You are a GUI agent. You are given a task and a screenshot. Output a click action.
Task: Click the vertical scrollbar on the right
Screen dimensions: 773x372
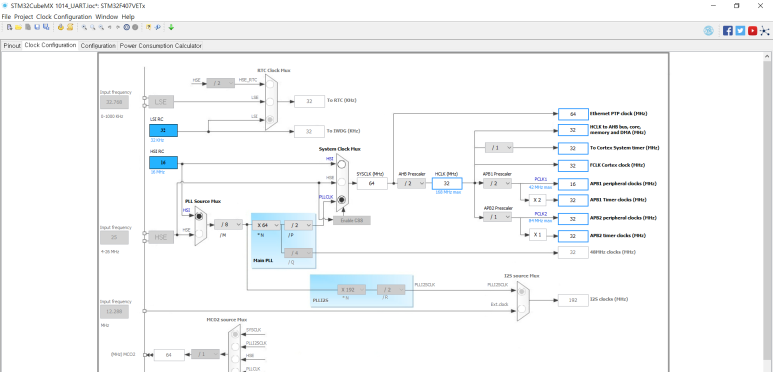[x=768, y=212]
